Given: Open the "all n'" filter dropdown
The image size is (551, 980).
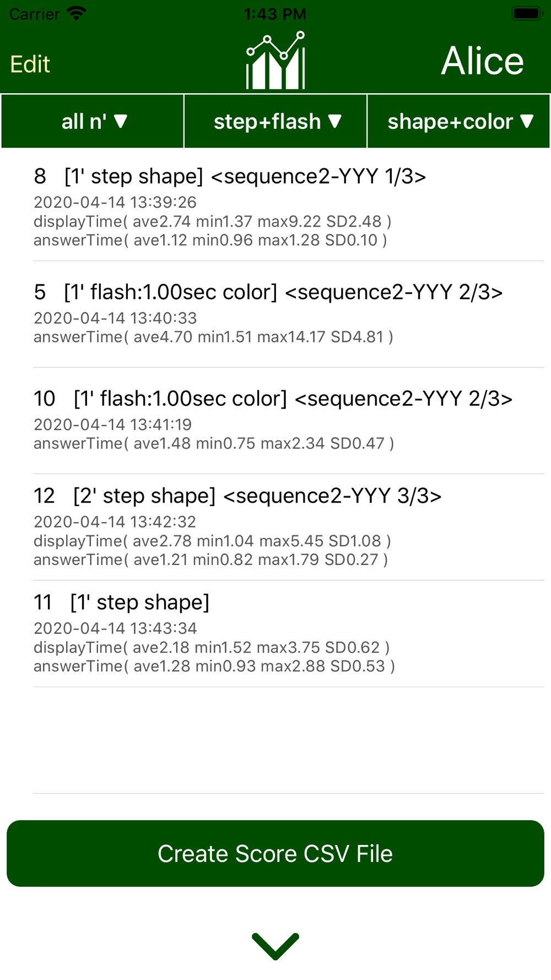Looking at the screenshot, I should click(93, 121).
